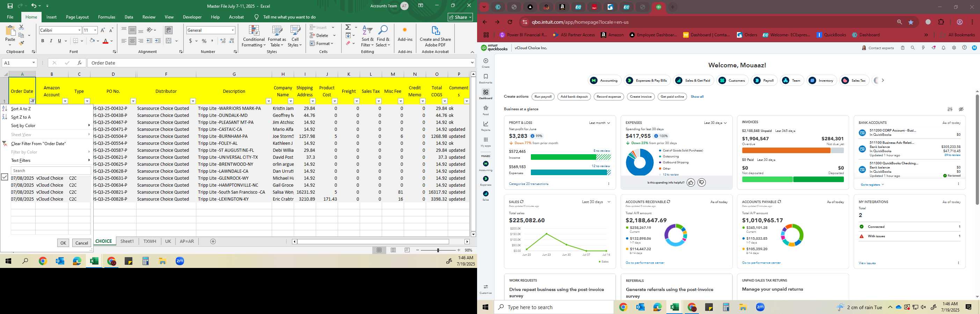Open Format as Table gallery
Screen dimensions: 980x314
click(277, 37)
